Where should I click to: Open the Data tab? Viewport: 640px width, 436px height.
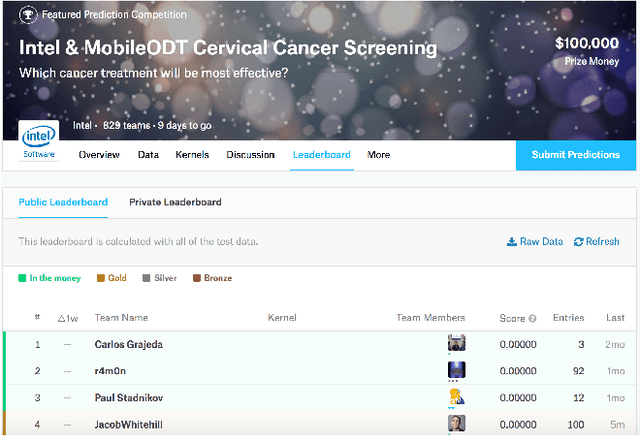[x=148, y=155]
